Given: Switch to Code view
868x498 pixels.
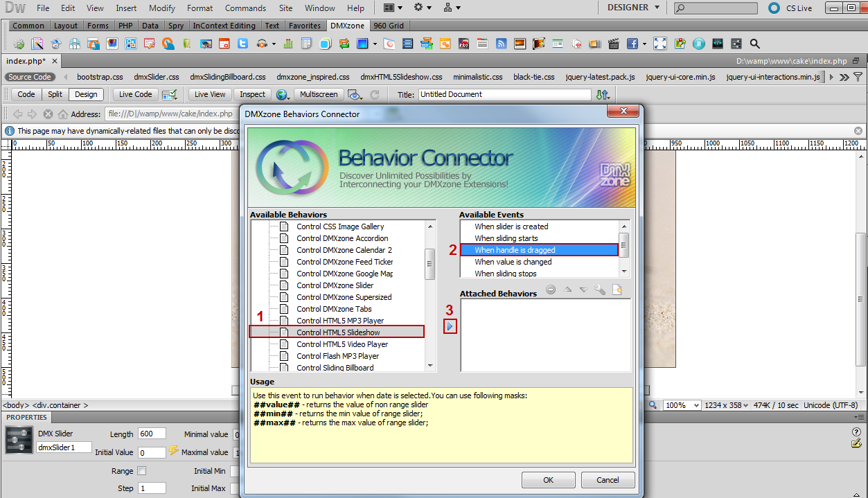Looking at the screenshot, I should [26, 94].
